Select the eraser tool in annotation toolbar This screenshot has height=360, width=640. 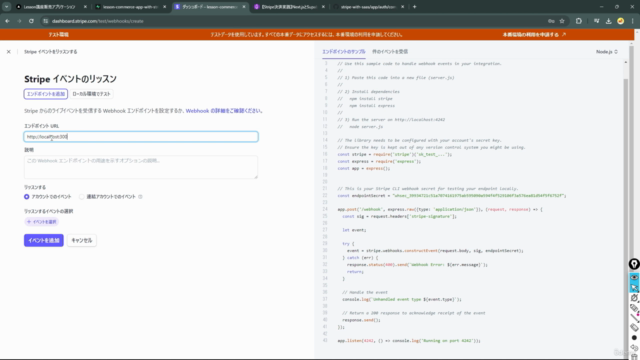tap(634, 327)
